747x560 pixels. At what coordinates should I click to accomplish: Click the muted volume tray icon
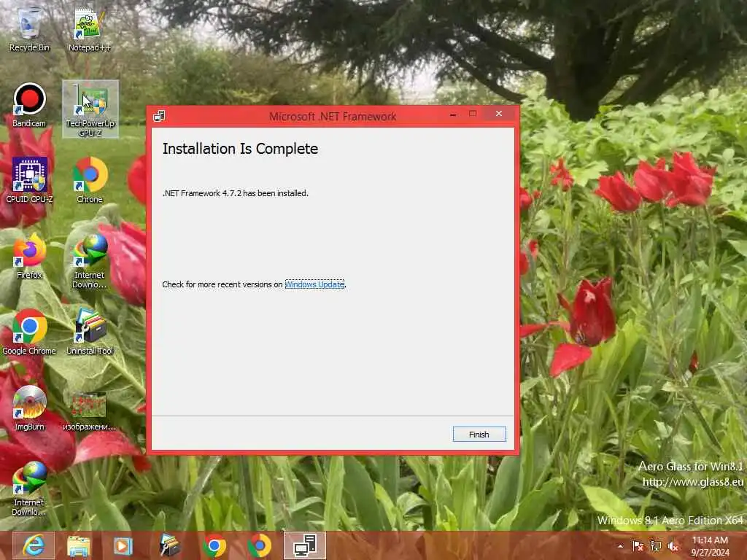[x=673, y=546]
